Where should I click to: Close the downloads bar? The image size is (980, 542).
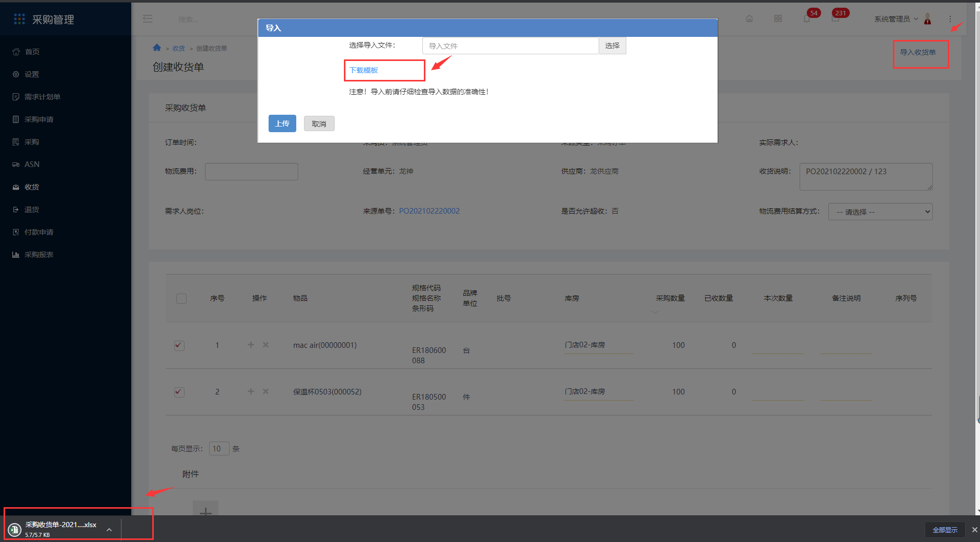[x=974, y=530]
